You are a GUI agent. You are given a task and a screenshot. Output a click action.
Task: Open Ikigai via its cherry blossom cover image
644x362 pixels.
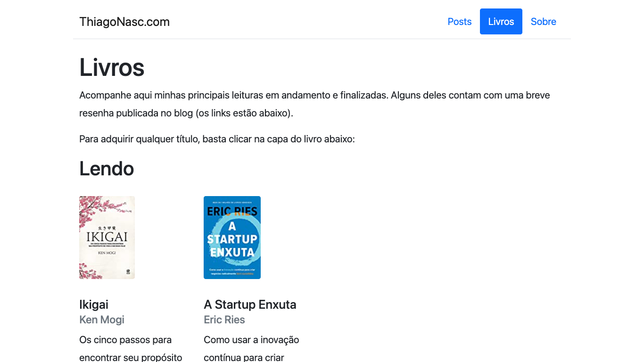coord(107,237)
